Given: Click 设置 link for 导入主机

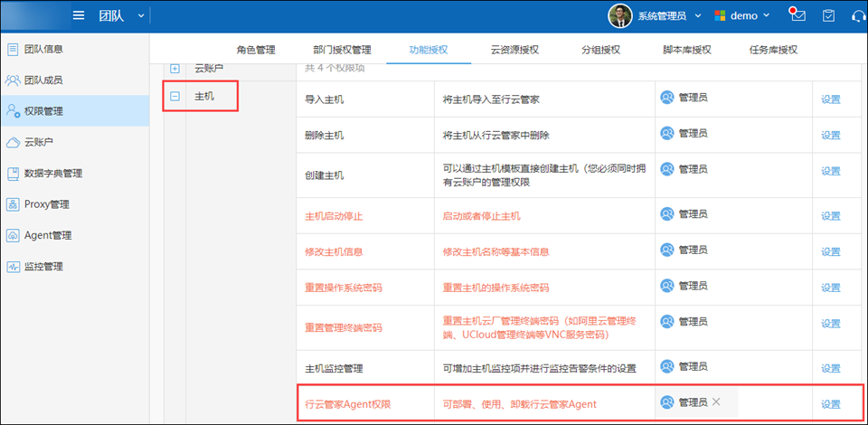Looking at the screenshot, I should coord(830,98).
